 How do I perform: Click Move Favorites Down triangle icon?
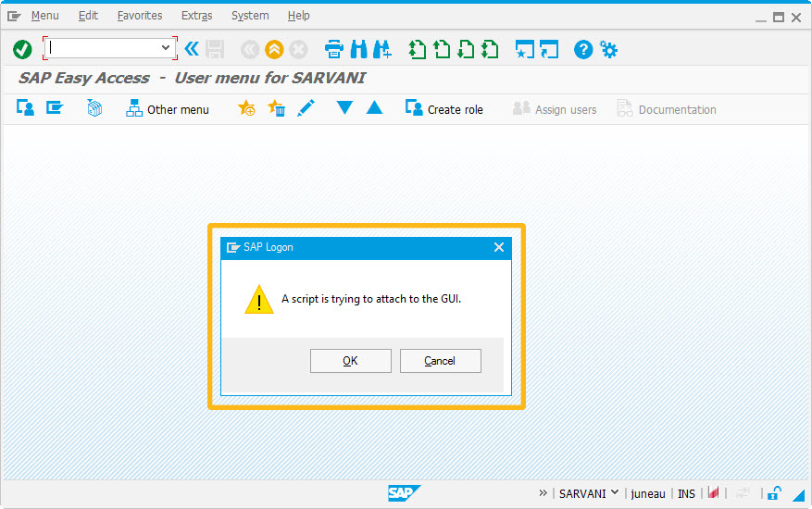pyautogui.click(x=344, y=107)
